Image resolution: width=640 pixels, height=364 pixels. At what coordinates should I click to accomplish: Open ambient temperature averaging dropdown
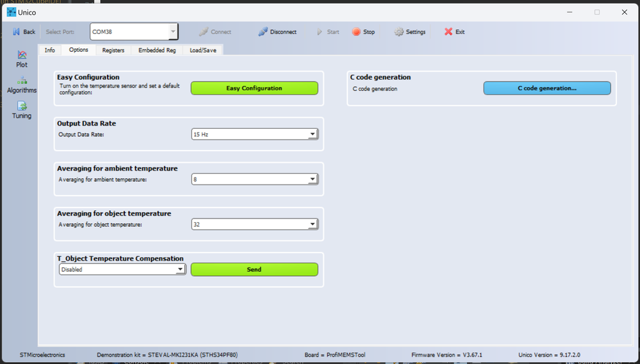tap(255, 179)
